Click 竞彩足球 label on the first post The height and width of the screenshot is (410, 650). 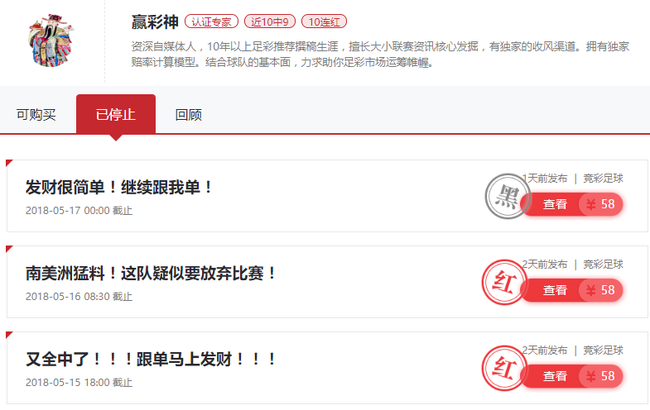click(603, 179)
